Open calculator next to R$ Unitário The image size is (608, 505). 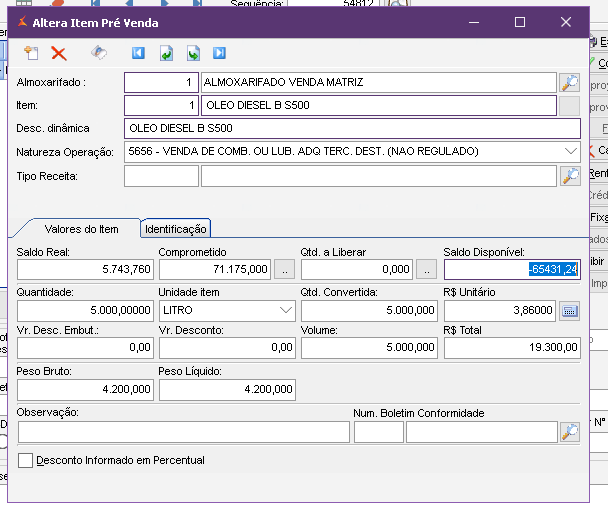click(x=570, y=310)
